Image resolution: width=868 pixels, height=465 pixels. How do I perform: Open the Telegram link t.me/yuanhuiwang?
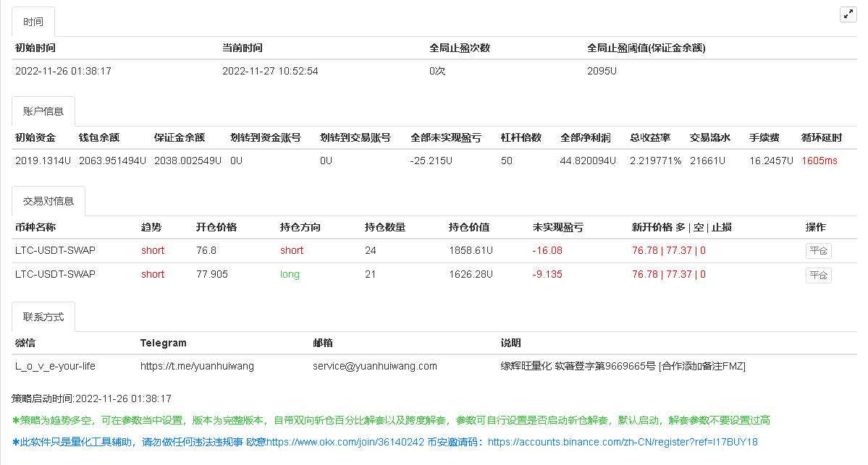pyautogui.click(x=197, y=366)
